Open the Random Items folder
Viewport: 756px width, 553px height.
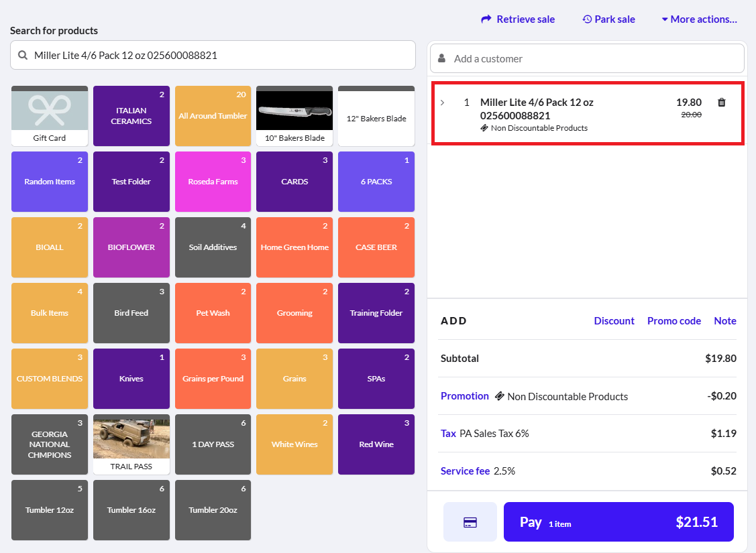pos(50,182)
